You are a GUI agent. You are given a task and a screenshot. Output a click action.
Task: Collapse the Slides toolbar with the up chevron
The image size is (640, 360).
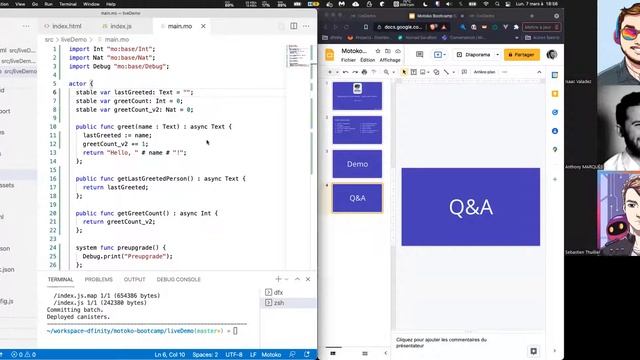(539, 72)
